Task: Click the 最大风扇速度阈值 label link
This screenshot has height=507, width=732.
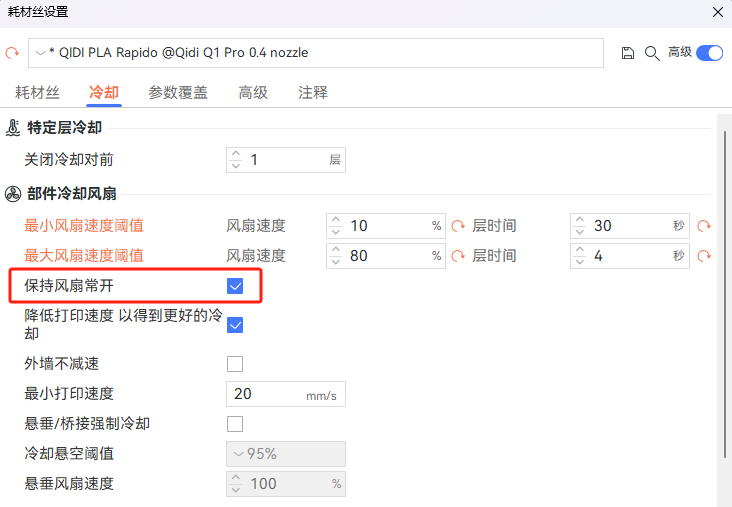Action: (x=84, y=256)
